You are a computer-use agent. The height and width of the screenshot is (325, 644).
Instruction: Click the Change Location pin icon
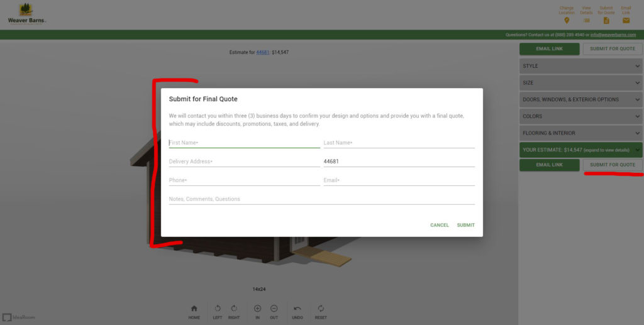click(567, 20)
